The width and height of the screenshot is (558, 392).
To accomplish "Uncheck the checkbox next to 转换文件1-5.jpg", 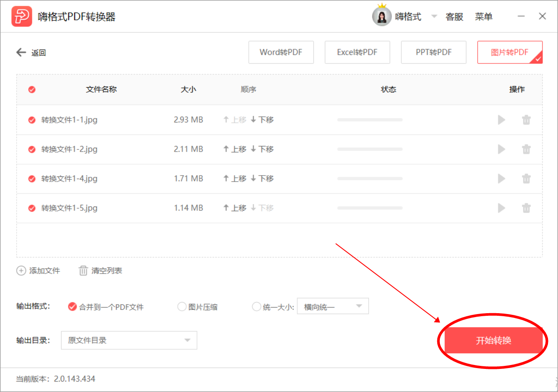I will (31, 208).
